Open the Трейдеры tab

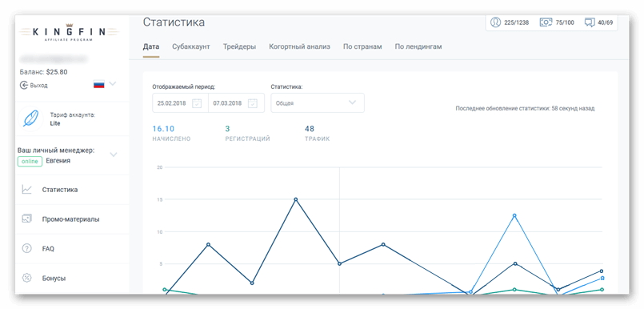(x=239, y=47)
